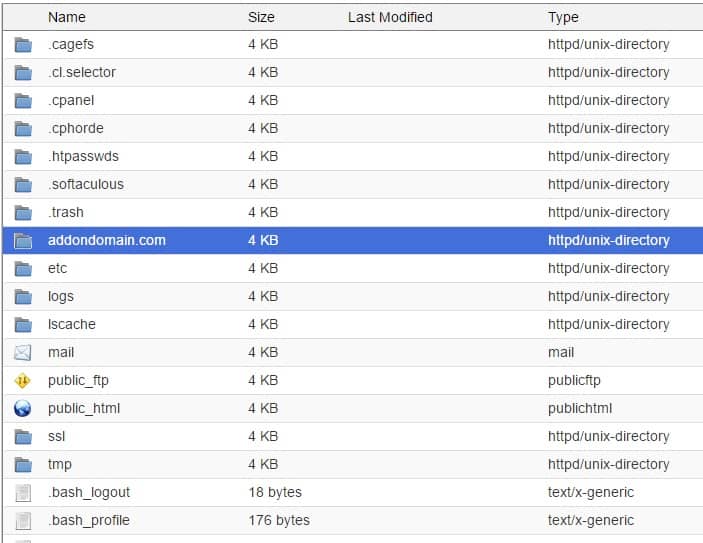Click 4 KB size in .trash row
Image resolution: width=703 pixels, height=543 pixels.
[263, 212]
